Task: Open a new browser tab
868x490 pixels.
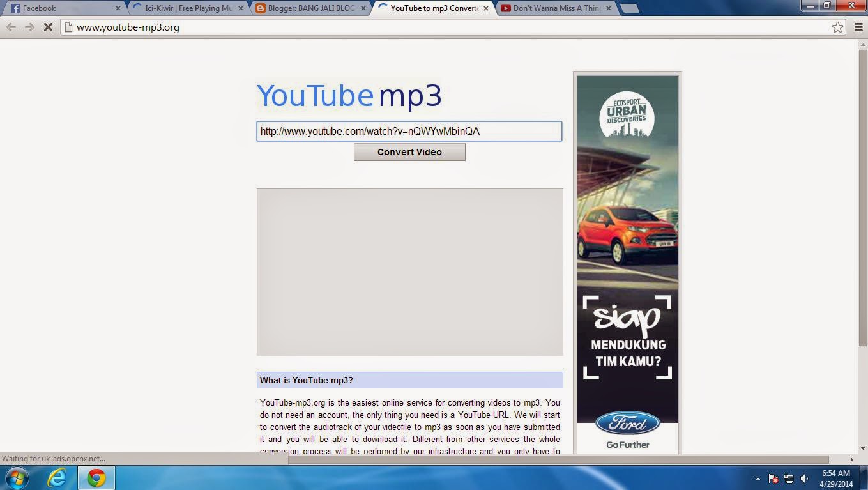Action: click(629, 9)
